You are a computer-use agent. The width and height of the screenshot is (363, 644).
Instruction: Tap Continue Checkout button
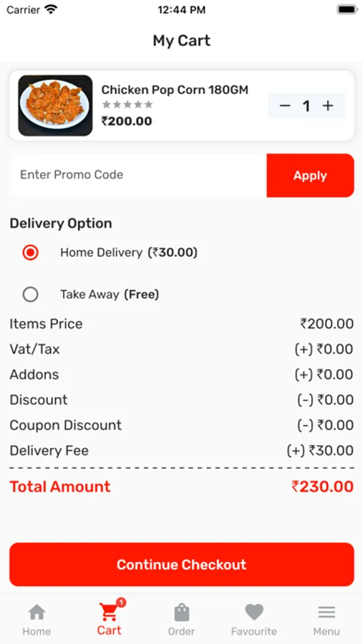182,565
